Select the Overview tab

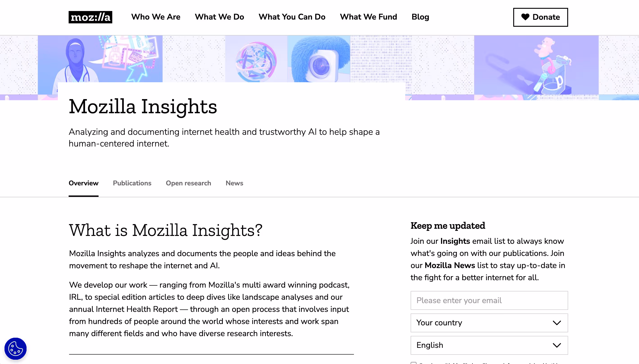[83, 183]
